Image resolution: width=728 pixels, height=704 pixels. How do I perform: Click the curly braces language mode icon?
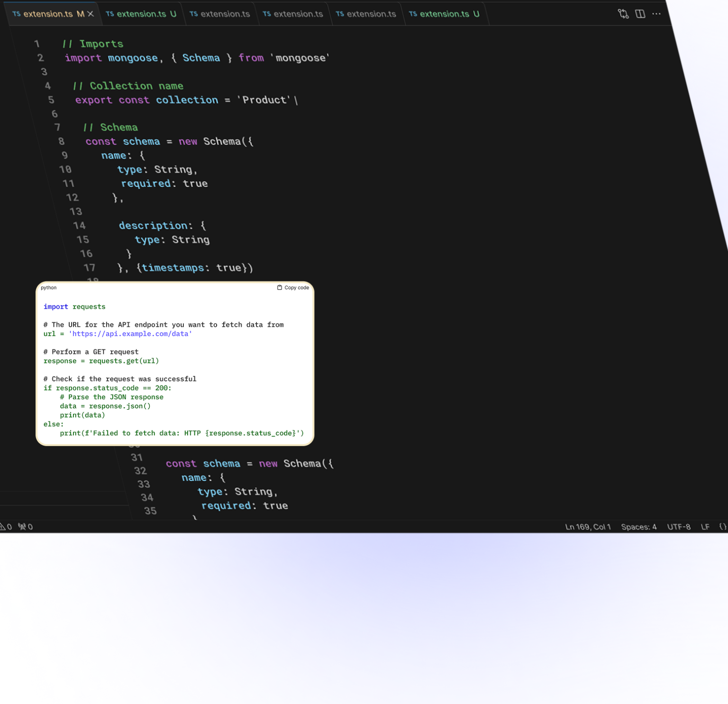(722, 527)
